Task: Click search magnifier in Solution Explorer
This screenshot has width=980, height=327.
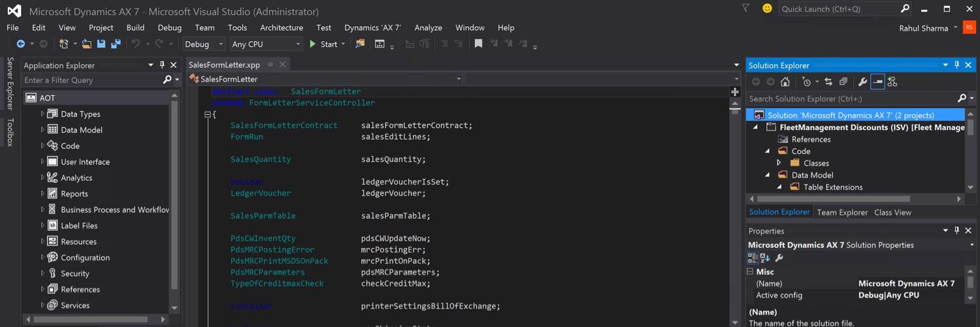Action: click(962, 99)
